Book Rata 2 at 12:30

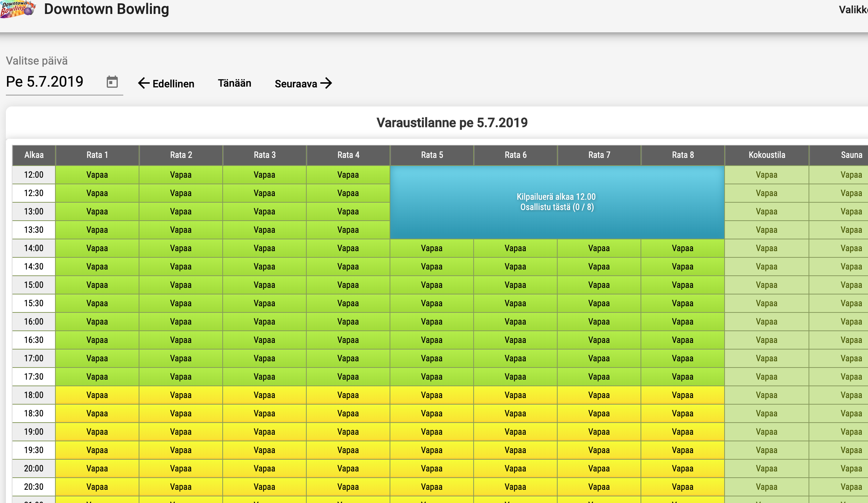coord(181,193)
